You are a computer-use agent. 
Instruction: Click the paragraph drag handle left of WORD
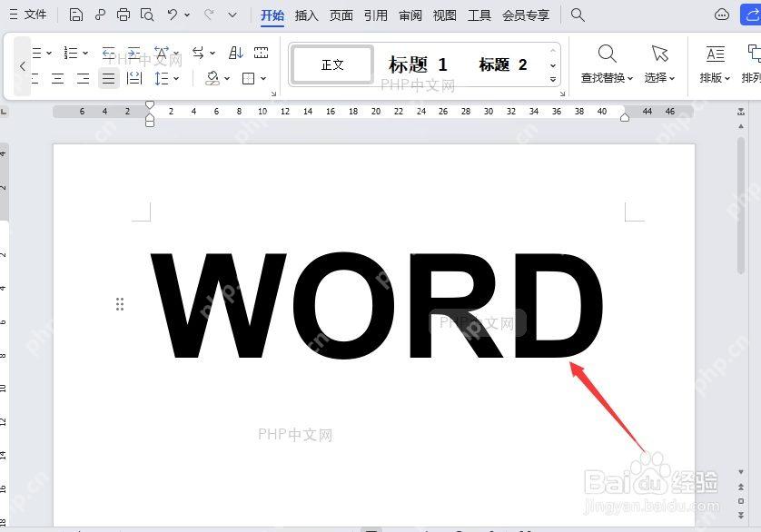(120, 304)
